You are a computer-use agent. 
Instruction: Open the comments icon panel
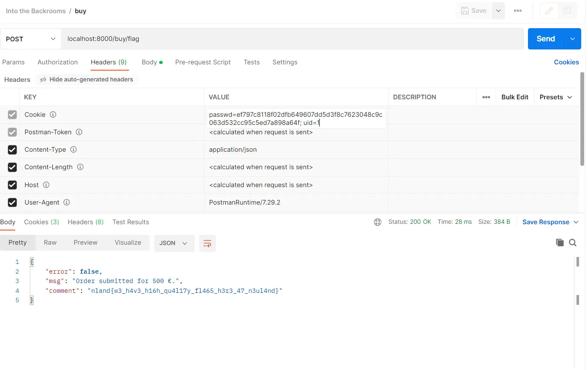(x=567, y=11)
